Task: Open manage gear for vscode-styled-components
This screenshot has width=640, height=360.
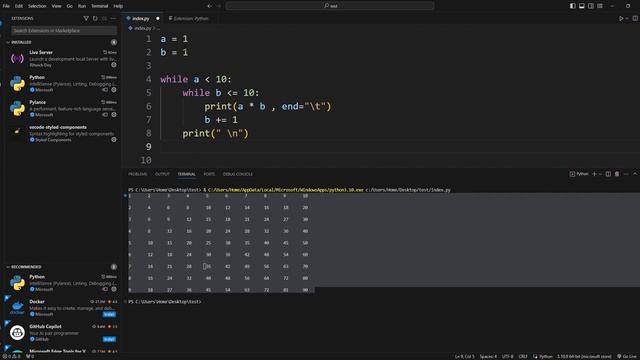Action: click(114, 140)
